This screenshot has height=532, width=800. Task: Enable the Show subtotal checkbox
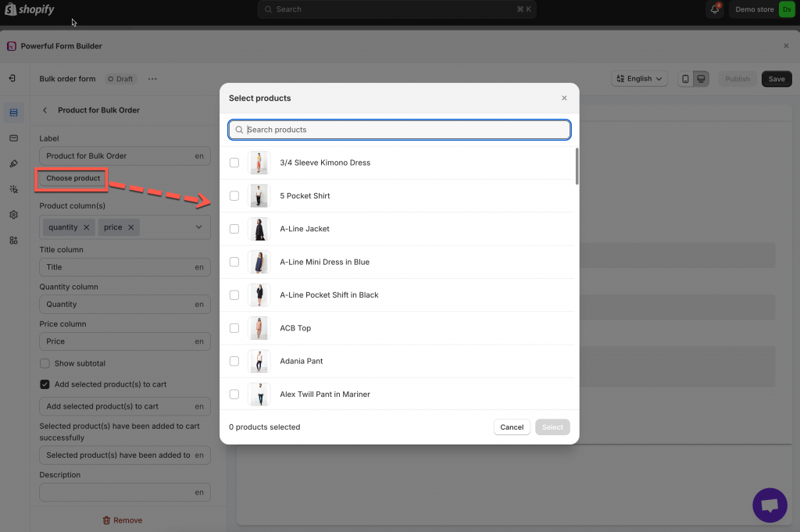(45, 363)
